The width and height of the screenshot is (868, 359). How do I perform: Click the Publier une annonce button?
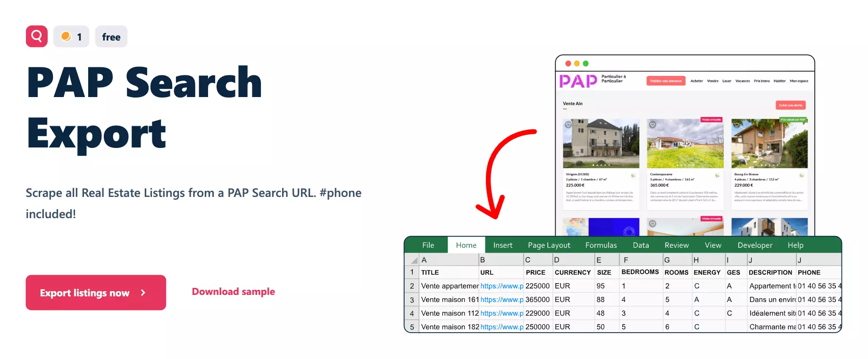point(666,81)
